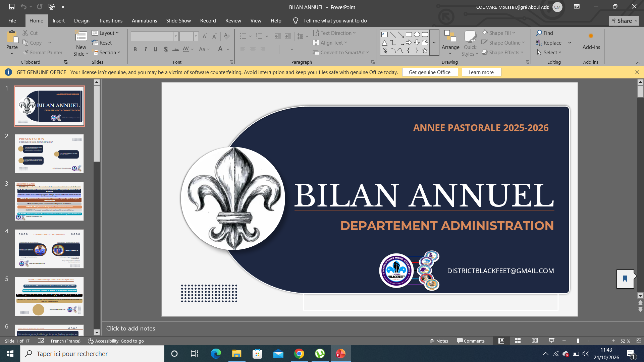644x362 pixels.
Task: Toggle Bold formatting
Action: [x=135, y=49]
